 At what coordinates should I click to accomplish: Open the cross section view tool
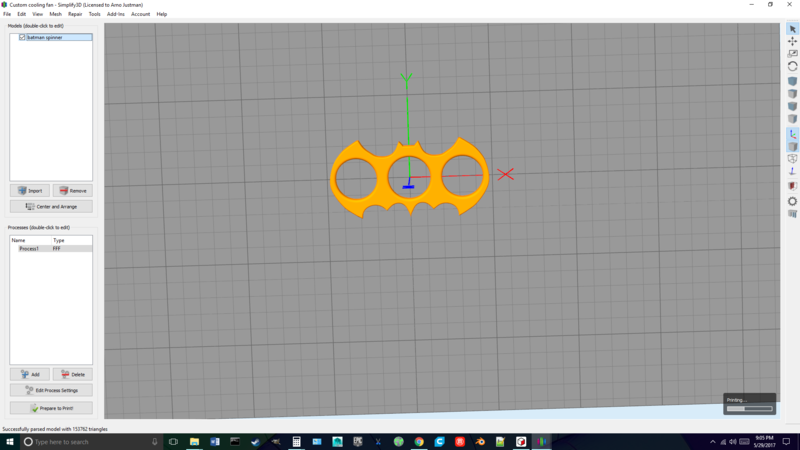[792, 186]
